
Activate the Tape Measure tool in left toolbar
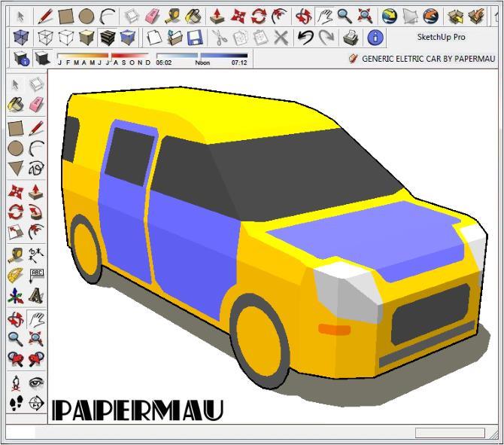15,255
